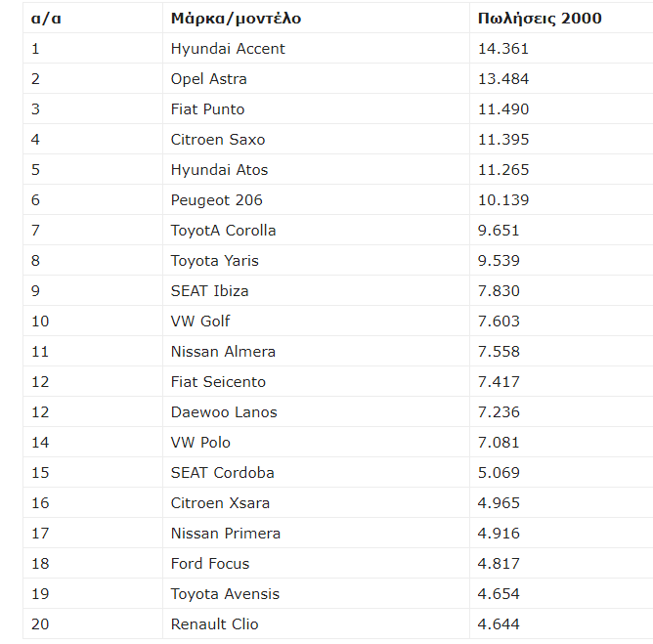The width and height of the screenshot is (653, 644).
Task: Select the sales figure 14.361
Action: point(503,49)
